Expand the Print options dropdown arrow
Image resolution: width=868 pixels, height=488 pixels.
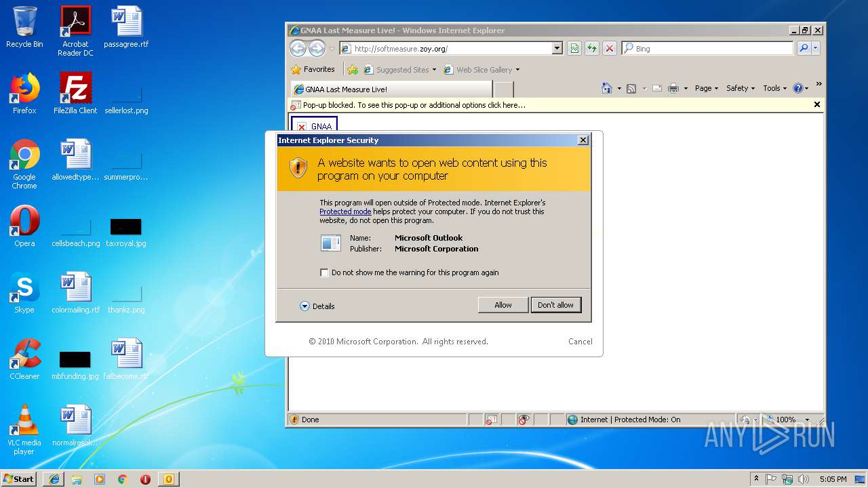click(686, 89)
